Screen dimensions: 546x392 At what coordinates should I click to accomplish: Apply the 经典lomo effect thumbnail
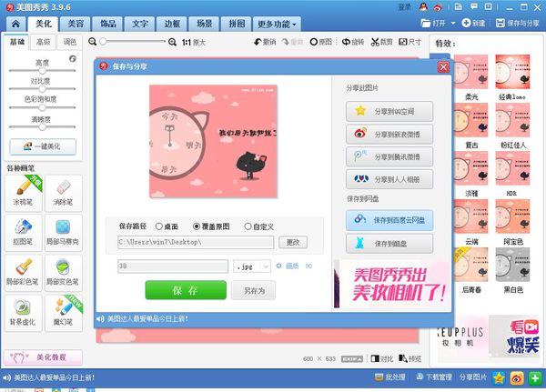(512, 72)
